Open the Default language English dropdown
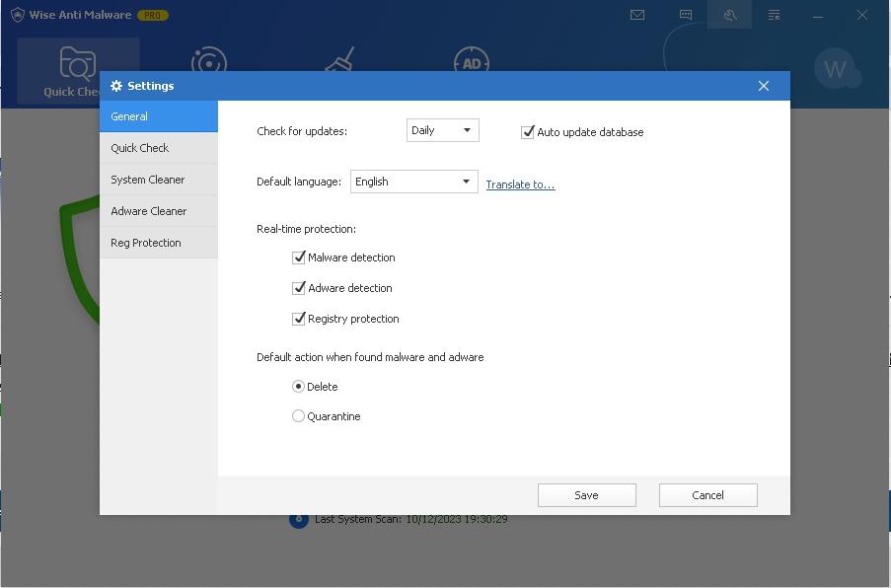 pos(413,182)
